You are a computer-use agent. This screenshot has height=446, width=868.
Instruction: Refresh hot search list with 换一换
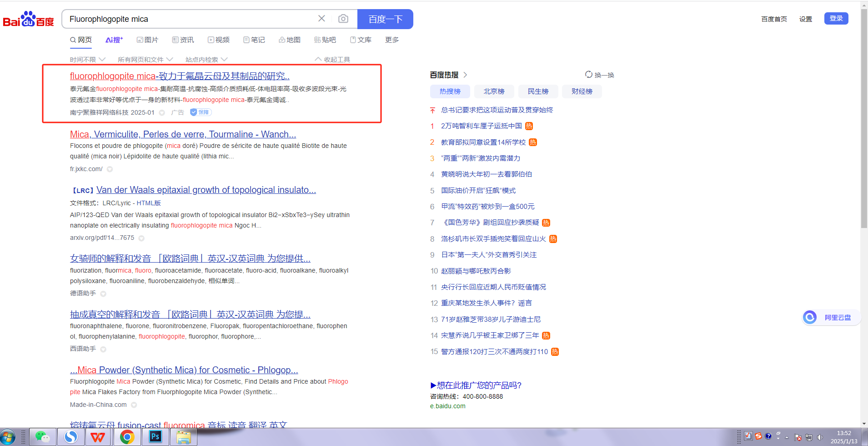pos(600,75)
